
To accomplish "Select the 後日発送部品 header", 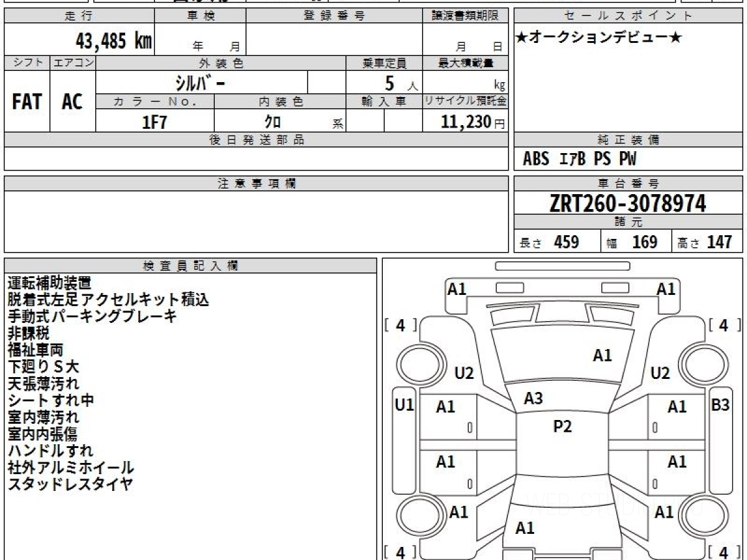I will (256, 140).
